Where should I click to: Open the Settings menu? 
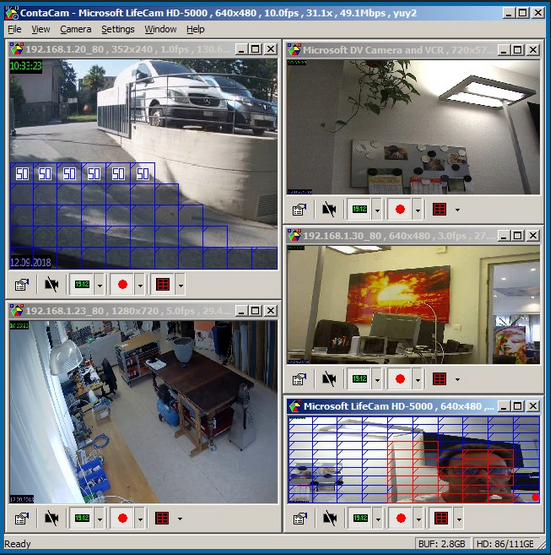[118, 29]
